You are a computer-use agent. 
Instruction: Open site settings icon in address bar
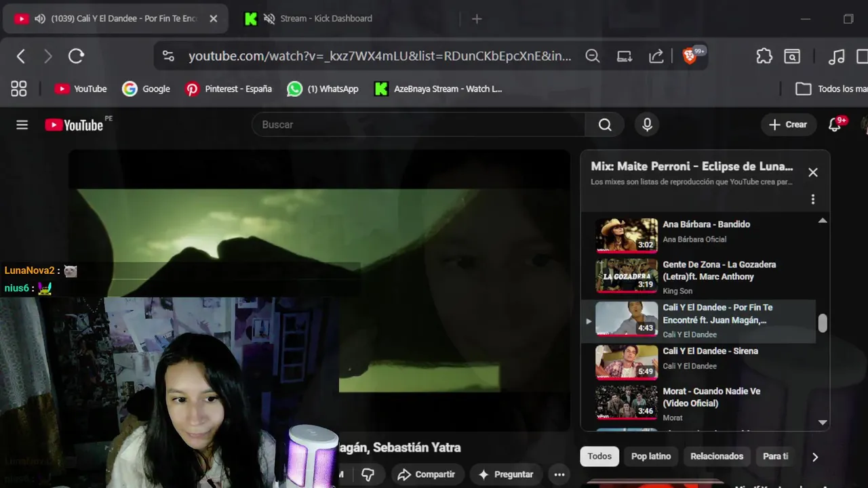169,56
